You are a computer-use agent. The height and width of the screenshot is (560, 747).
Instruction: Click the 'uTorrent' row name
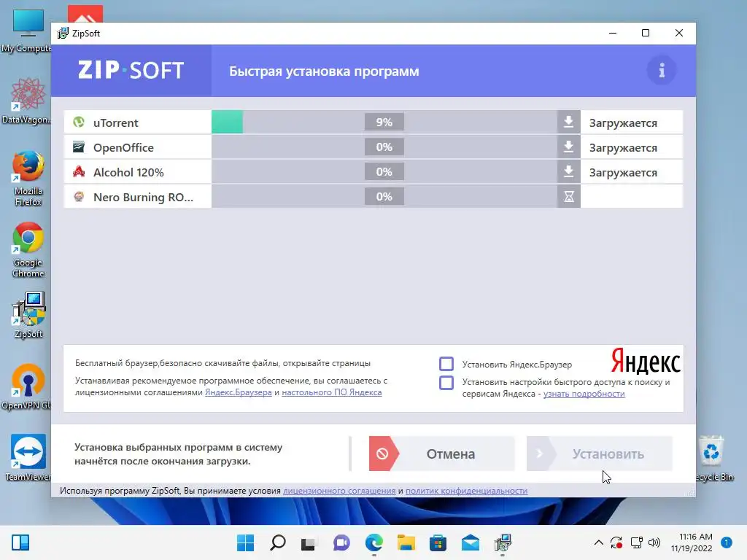pos(116,122)
